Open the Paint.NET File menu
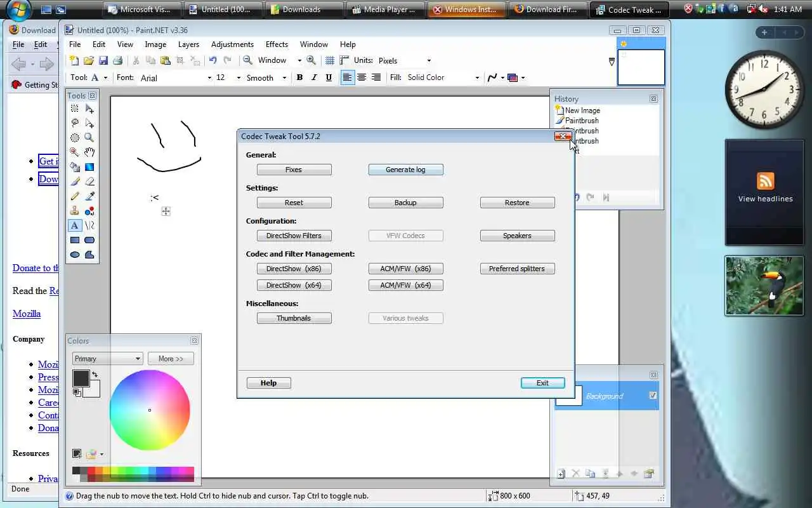 tap(75, 44)
